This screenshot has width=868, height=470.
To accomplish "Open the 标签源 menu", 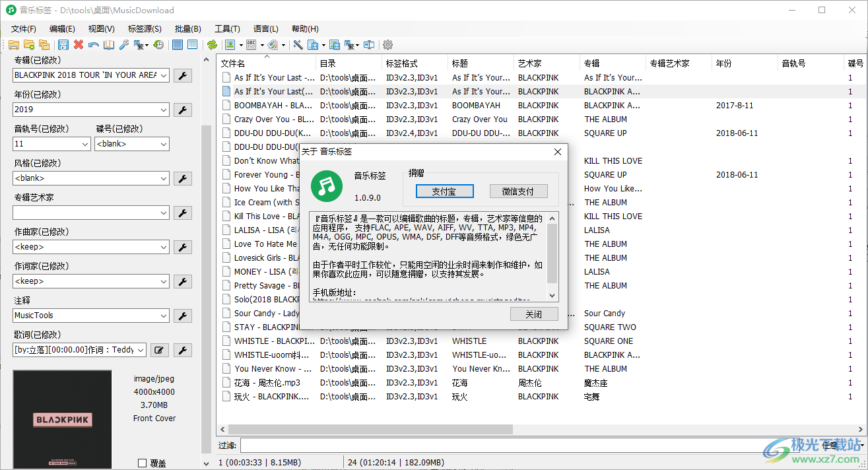I will pyautogui.click(x=144, y=28).
